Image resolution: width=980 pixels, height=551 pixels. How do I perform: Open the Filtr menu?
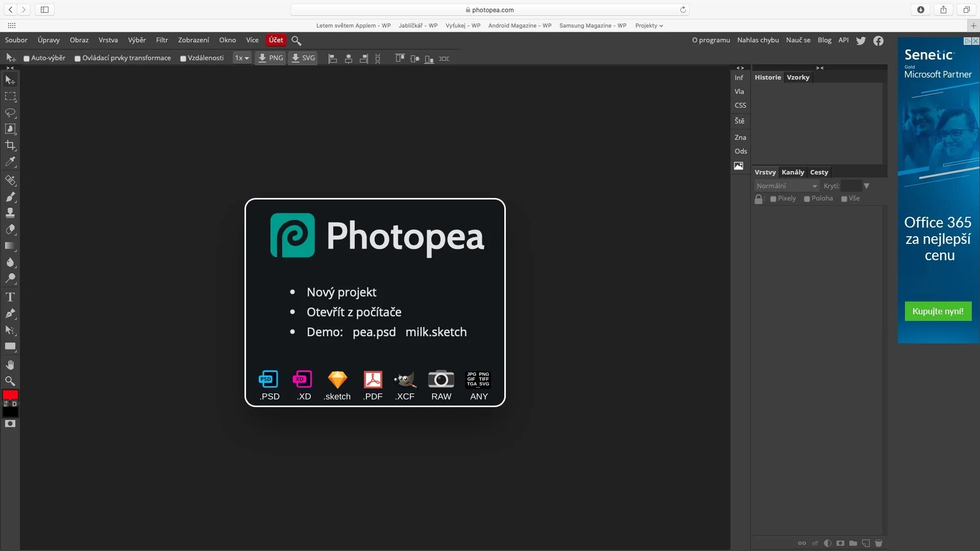(x=161, y=40)
